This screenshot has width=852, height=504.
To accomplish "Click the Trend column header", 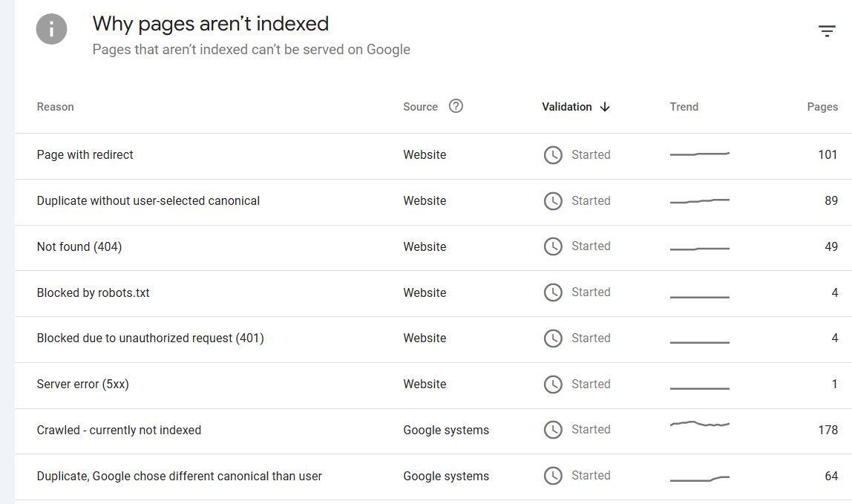I will point(684,107).
